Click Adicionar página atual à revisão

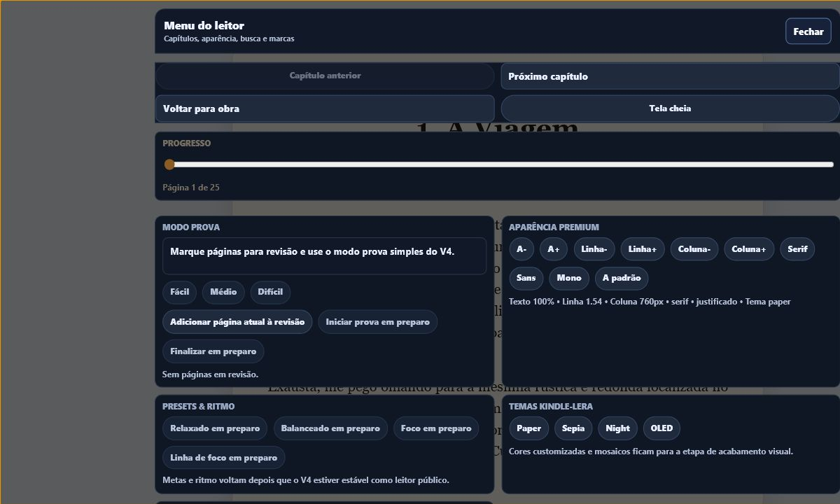[237, 322]
